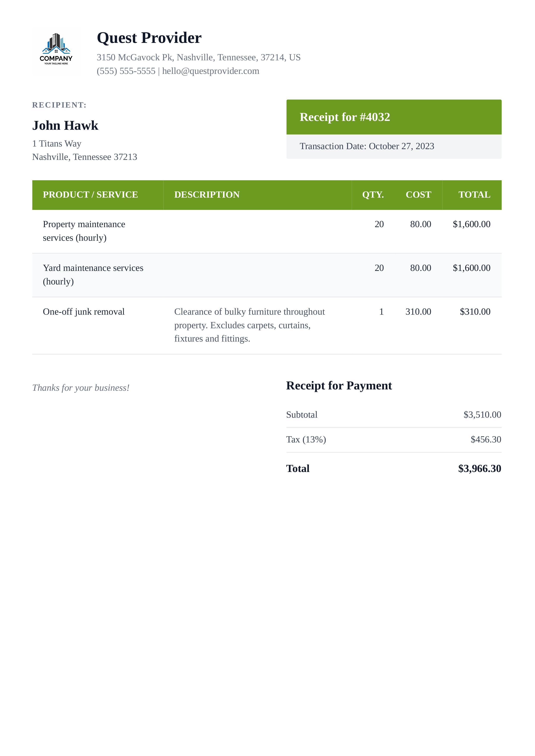Image resolution: width=535 pixels, height=756 pixels.
Task: Click the TOTAL column header
Action: click(474, 195)
